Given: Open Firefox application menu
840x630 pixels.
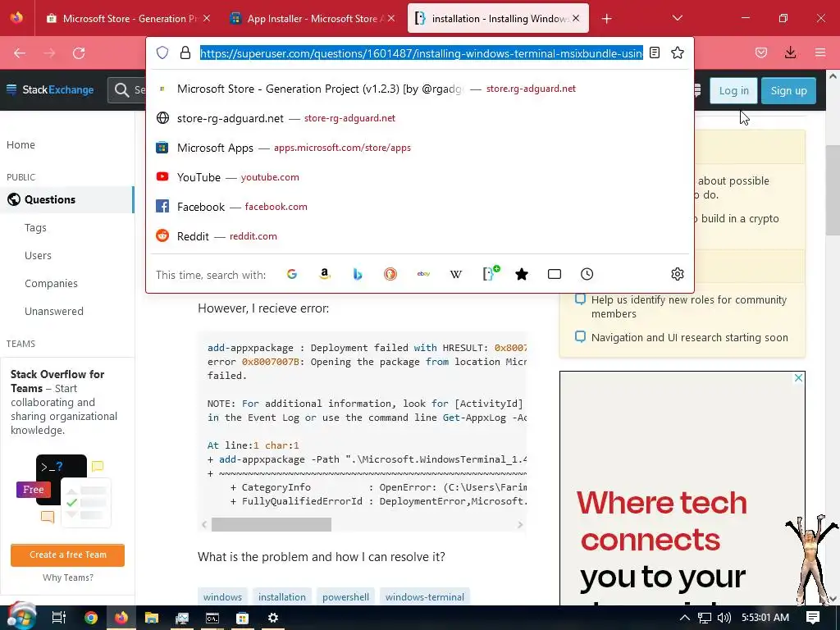Looking at the screenshot, I should [820, 52].
